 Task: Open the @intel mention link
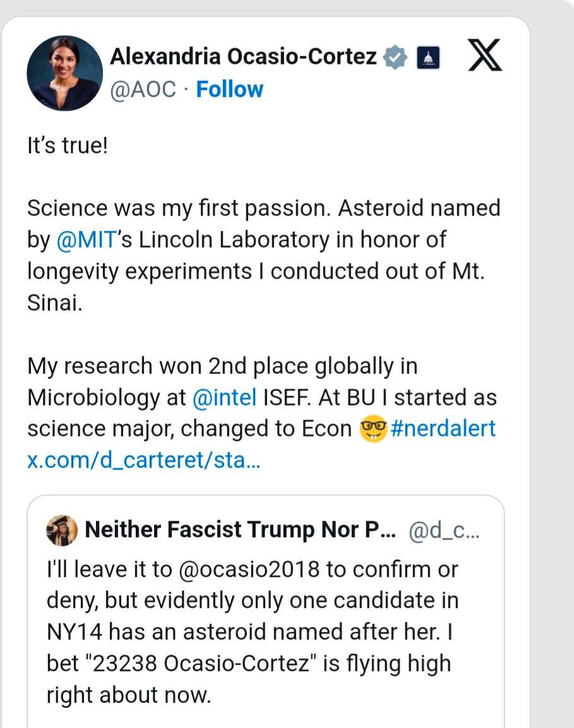pos(224,398)
